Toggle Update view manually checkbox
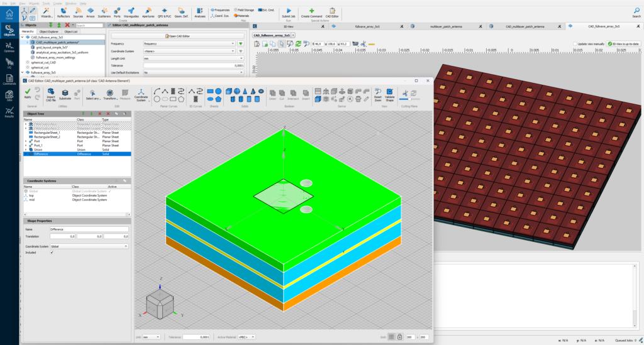Viewport: 644px width, 345px height. 575,44
